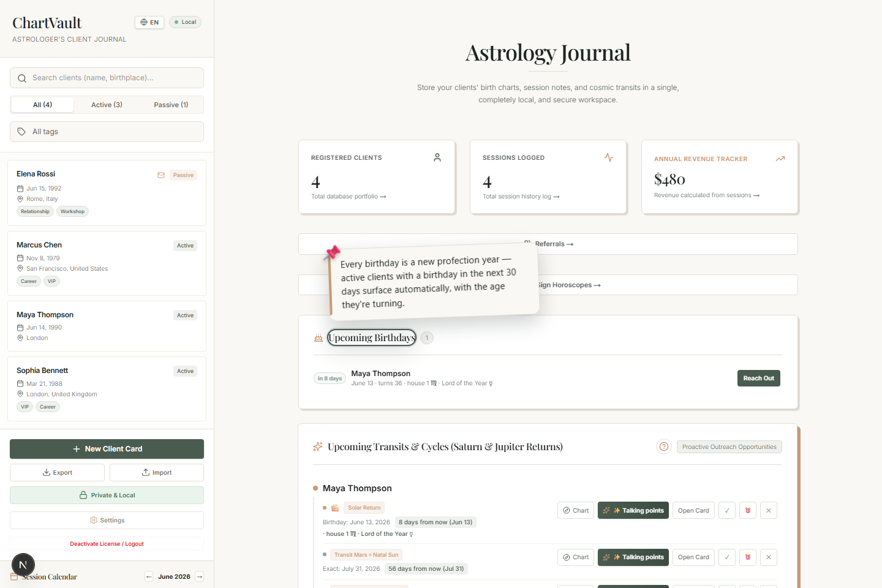Click the Private & Local button

coord(107,496)
